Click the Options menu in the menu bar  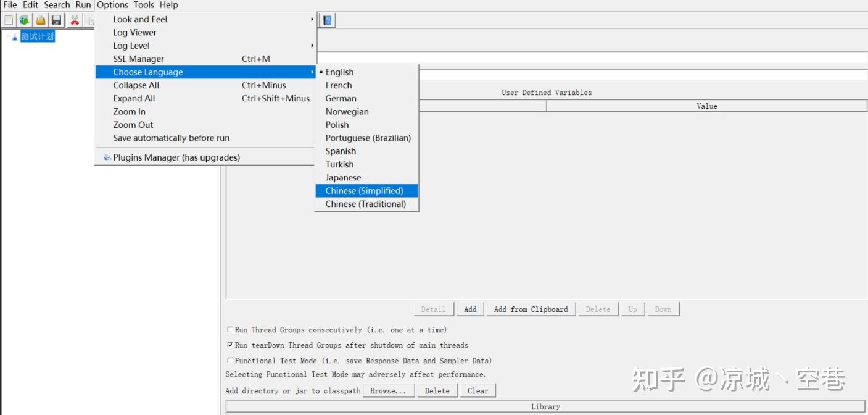113,5
